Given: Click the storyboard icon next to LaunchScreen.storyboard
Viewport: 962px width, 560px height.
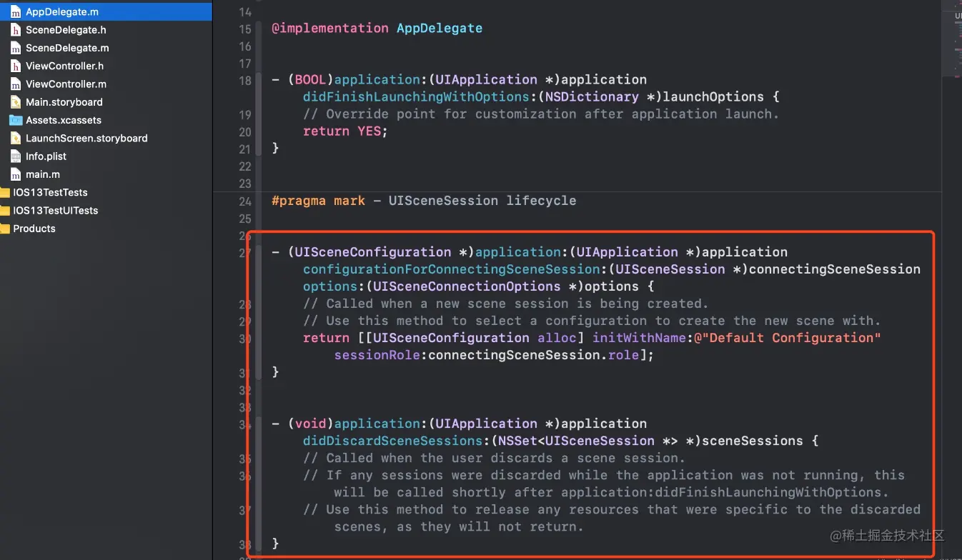Looking at the screenshot, I should [x=15, y=138].
